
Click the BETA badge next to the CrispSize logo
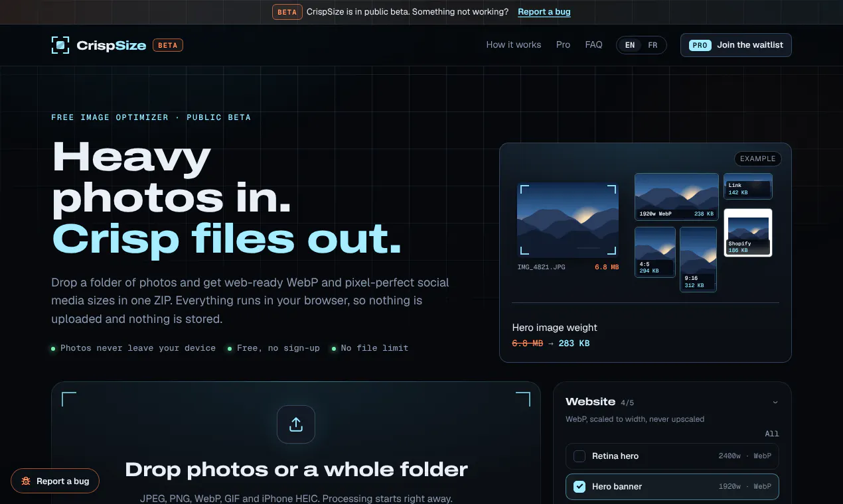click(168, 45)
